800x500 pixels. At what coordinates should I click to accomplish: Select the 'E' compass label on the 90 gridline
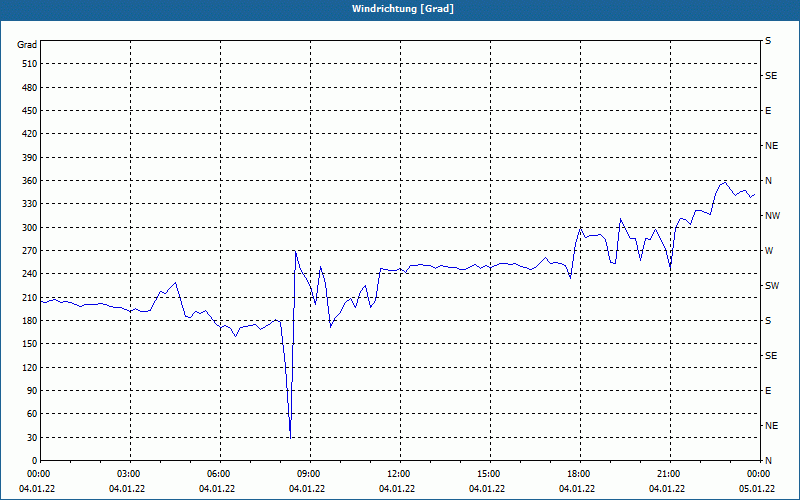pyautogui.click(x=768, y=391)
